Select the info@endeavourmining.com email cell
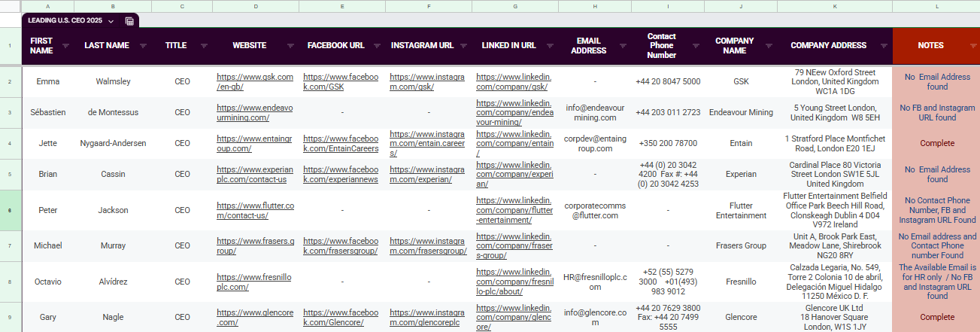This screenshot has width=980, height=332. (x=595, y=112)
